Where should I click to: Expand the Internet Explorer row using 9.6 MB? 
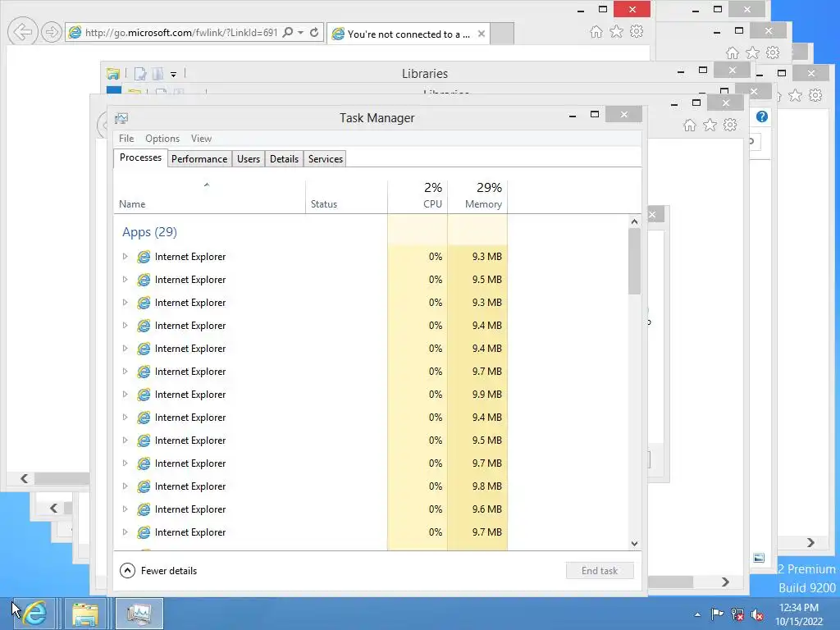tap(125, 509)
